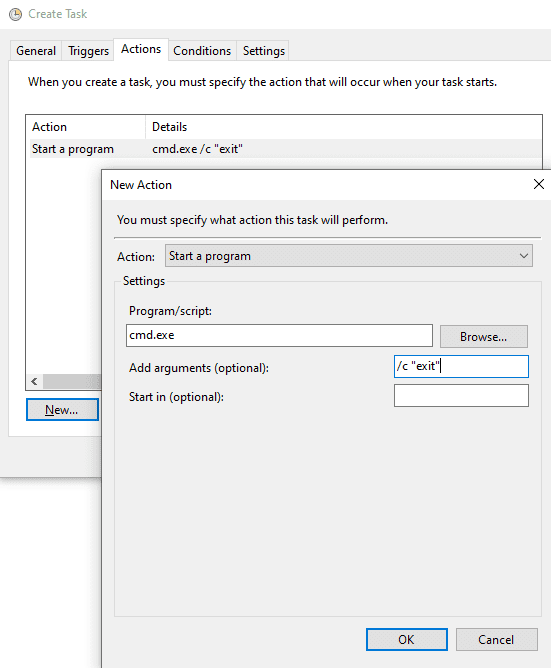Close the New Action dialog
This screenshot has height=668, width=551.
(x=539, y=184)
